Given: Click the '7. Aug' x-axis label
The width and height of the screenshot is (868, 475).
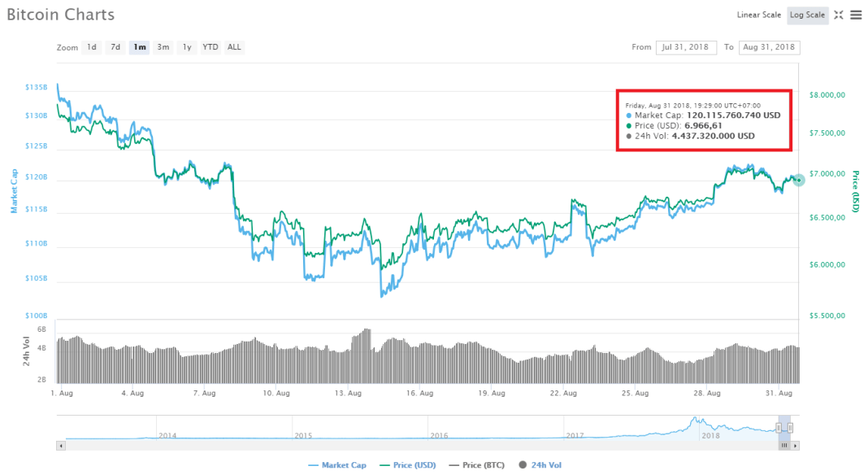Looking at the screenshot, I should tap(204, 393).
